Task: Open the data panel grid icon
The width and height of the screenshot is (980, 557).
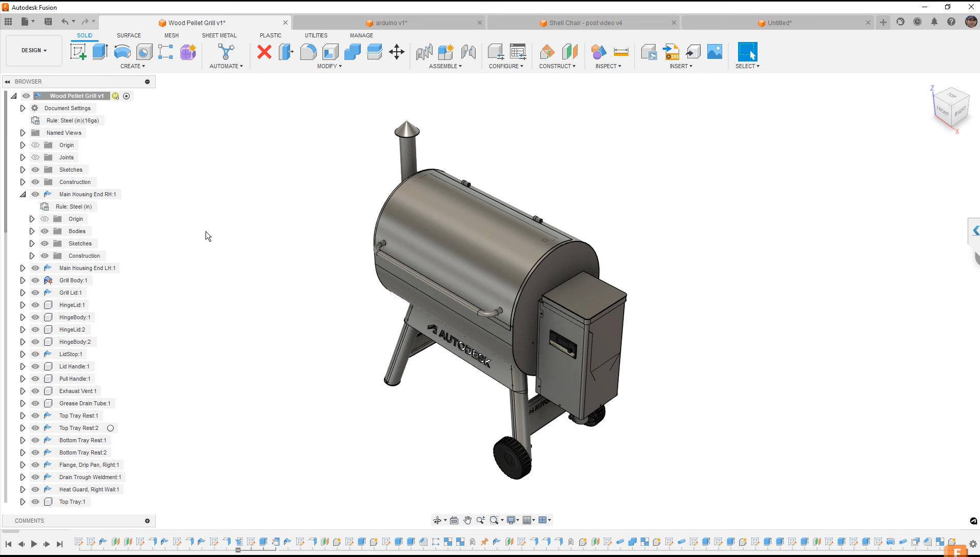Action: tap(8, 22)
